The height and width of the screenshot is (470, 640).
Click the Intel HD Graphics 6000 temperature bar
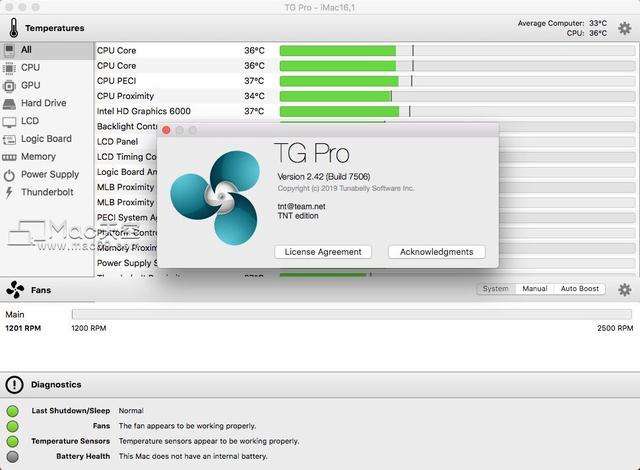pyautogui.click(x=457, y=111)
